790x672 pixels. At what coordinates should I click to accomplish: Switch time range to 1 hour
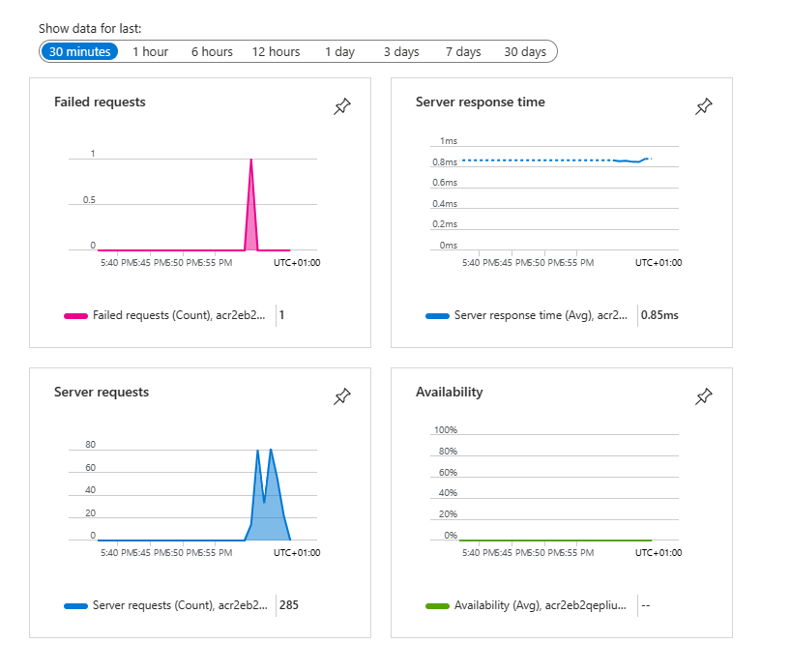(x=150, y=52)
